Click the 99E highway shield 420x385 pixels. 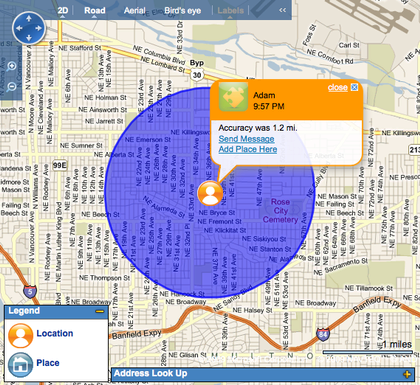click(60, 165)
